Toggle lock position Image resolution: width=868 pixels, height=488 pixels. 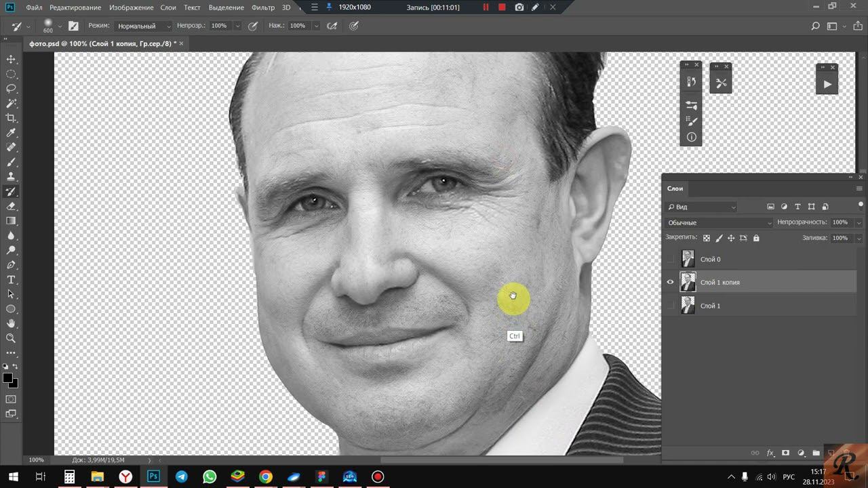tap(731, 238)
